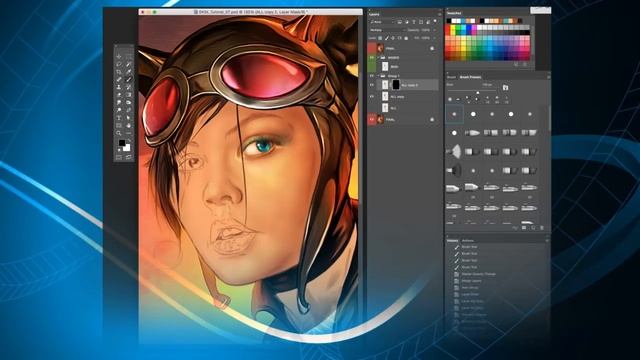Select the Clone Stamp tool
This screenshot has height=360, width=640.
tap(119, 87)
